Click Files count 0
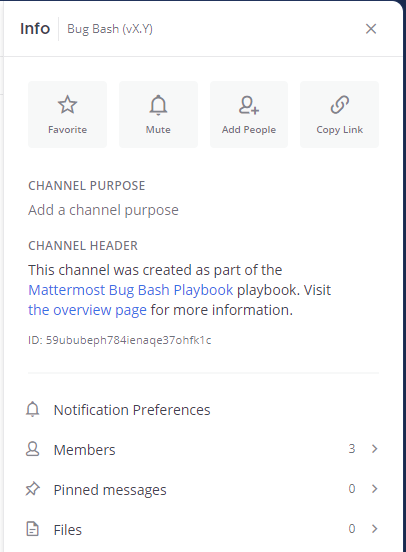The image size is (406, 552). [352, 528]
